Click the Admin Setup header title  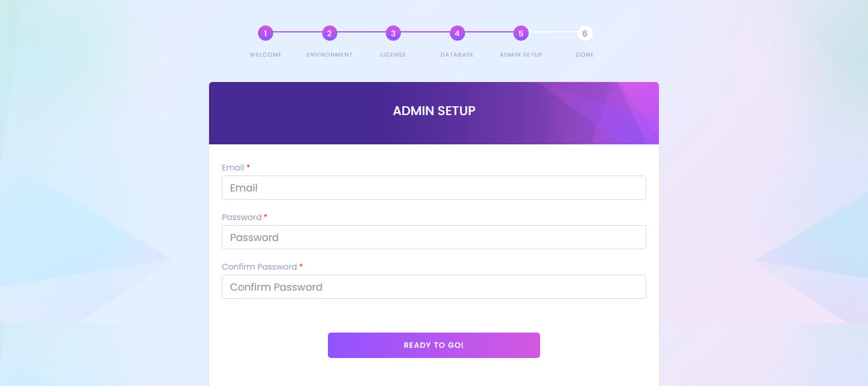tap(434, 111)
